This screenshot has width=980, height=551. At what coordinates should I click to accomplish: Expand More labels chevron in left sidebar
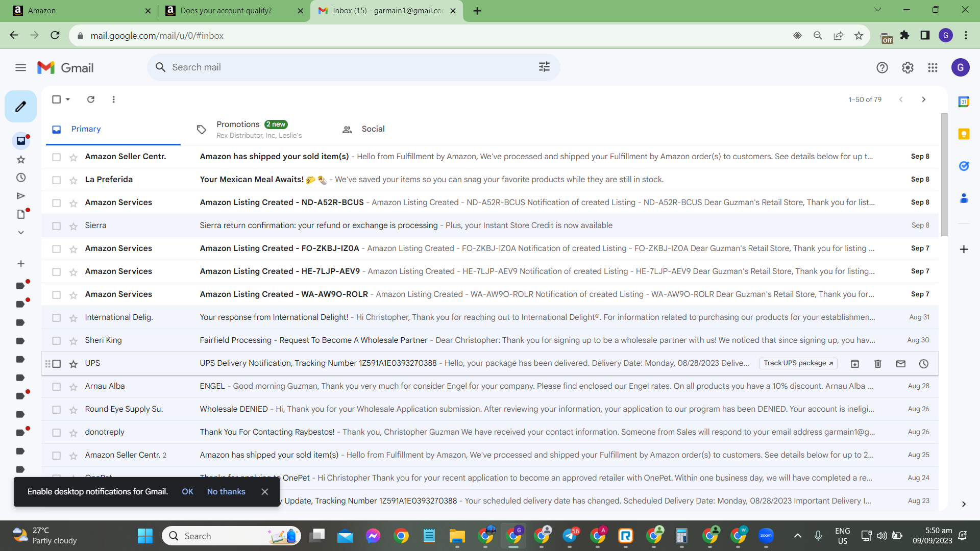click(x=21, y=233)
